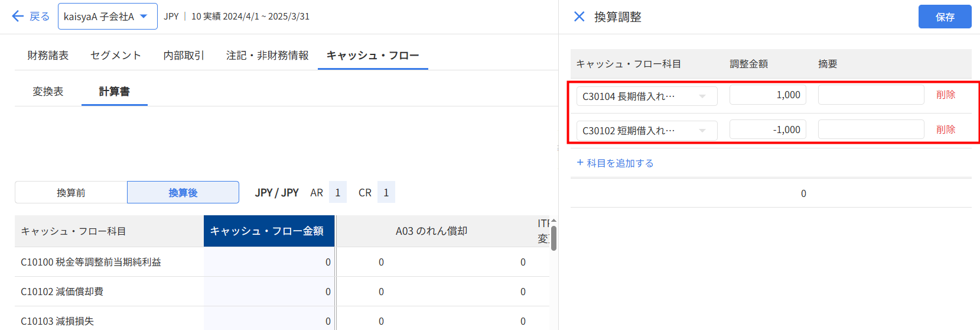Viewport: 980px width, 330px height.
Task: Click the + 科目を追加する link
Action: point(615,163)
